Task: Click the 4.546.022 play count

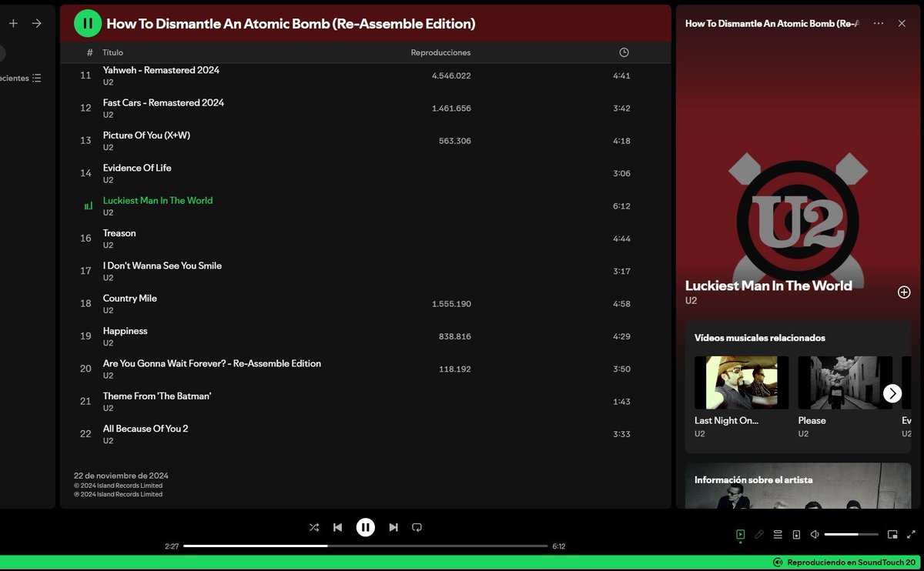Action: pos(451,75)
